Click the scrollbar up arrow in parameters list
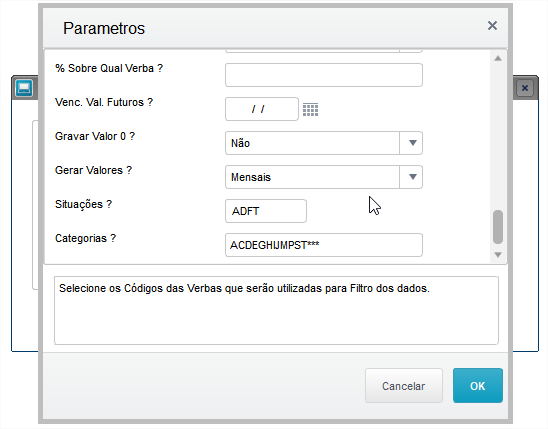 [x=498, y=58]
